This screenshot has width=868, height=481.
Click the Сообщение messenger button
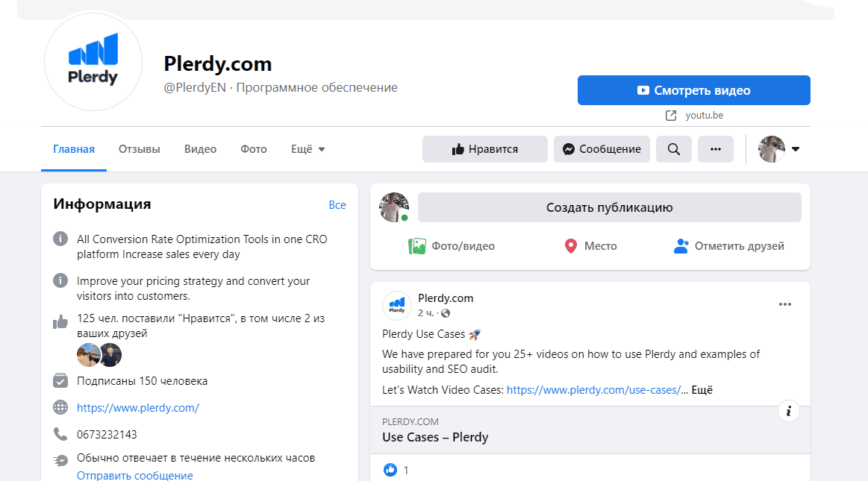point(602,149)
